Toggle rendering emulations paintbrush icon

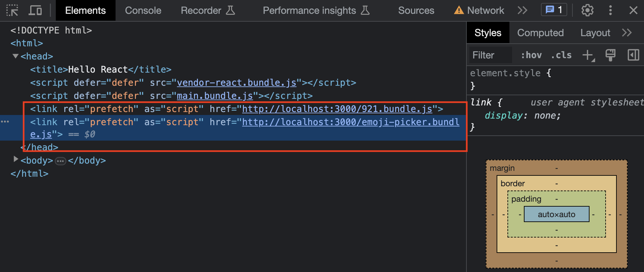click(x=610, y=55)
